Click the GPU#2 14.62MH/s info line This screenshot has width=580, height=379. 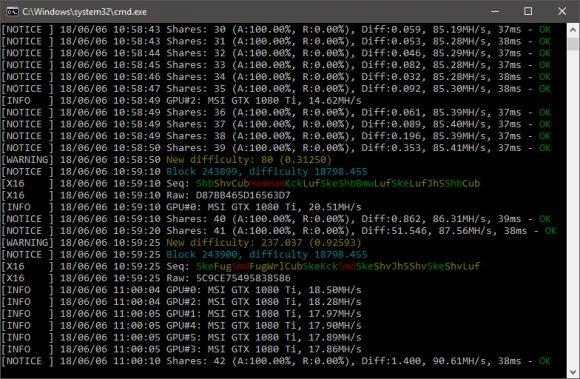click(x=182, y=101)
